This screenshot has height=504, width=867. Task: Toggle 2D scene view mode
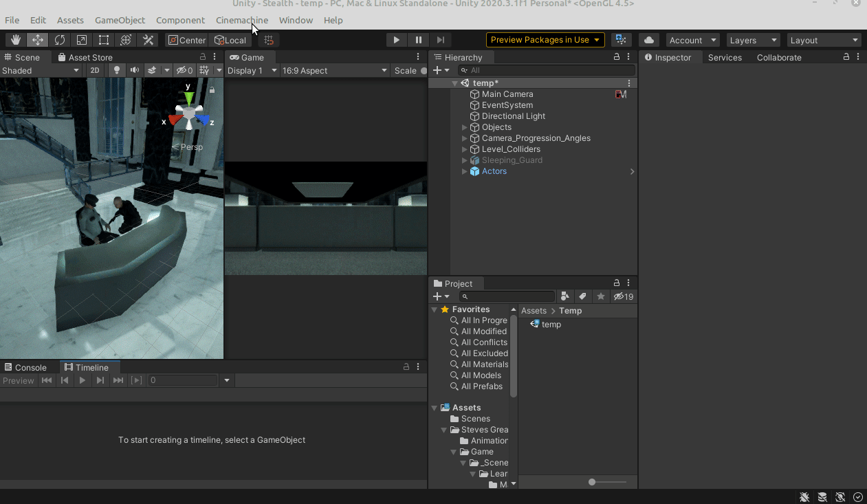[x=95, y=70]
